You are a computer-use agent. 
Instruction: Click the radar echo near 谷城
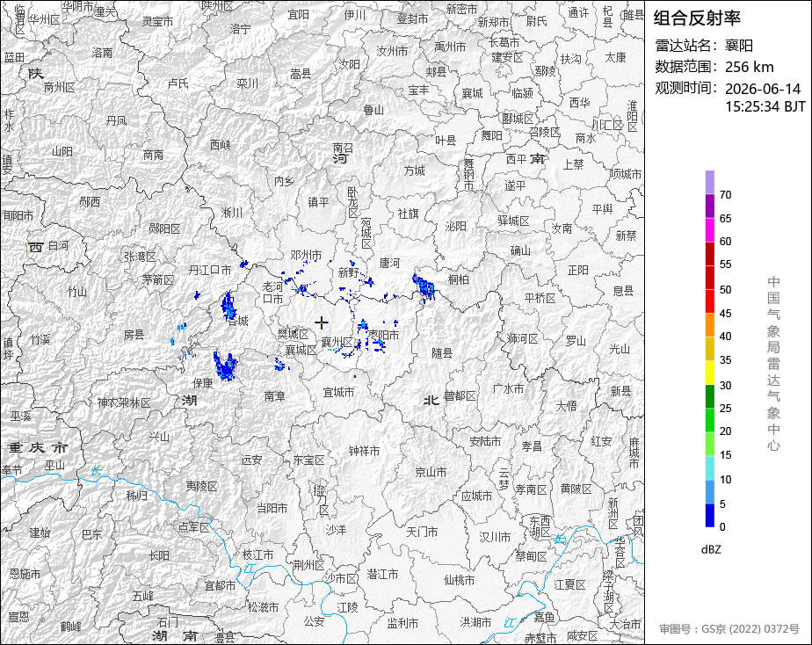[x=228, y=306]
